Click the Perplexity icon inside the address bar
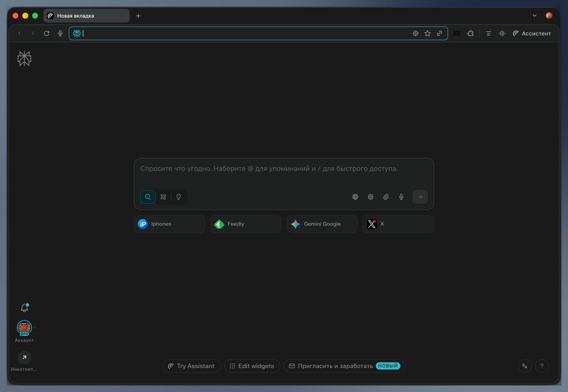Viewport: 568px width, 392px height. (77, 34)
